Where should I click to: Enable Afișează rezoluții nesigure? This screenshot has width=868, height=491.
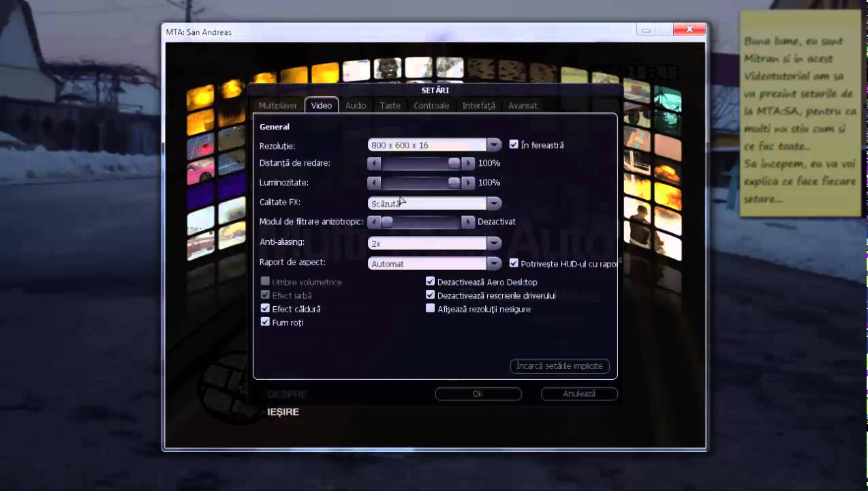coord(430,308)
